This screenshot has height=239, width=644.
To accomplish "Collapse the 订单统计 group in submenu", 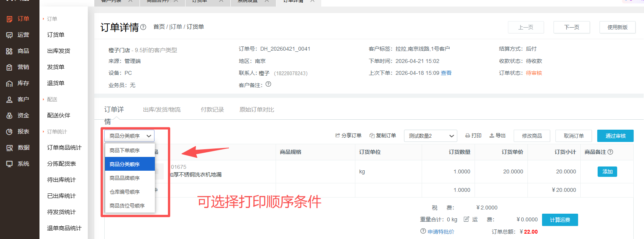I will [x=55, y=132].
